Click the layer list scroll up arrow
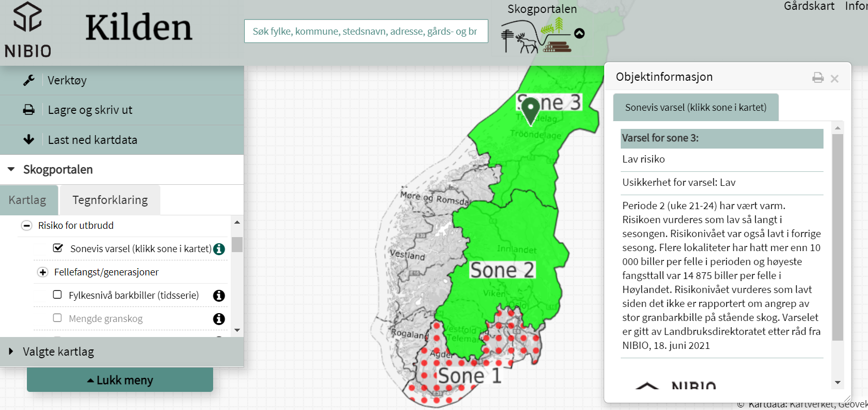Image resolution: width=868 pixels, height=410 pixels. [x=237, y=222]
